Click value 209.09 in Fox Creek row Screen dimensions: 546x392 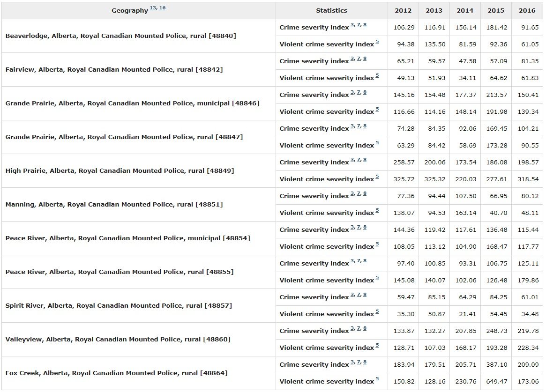pos(528,364)
